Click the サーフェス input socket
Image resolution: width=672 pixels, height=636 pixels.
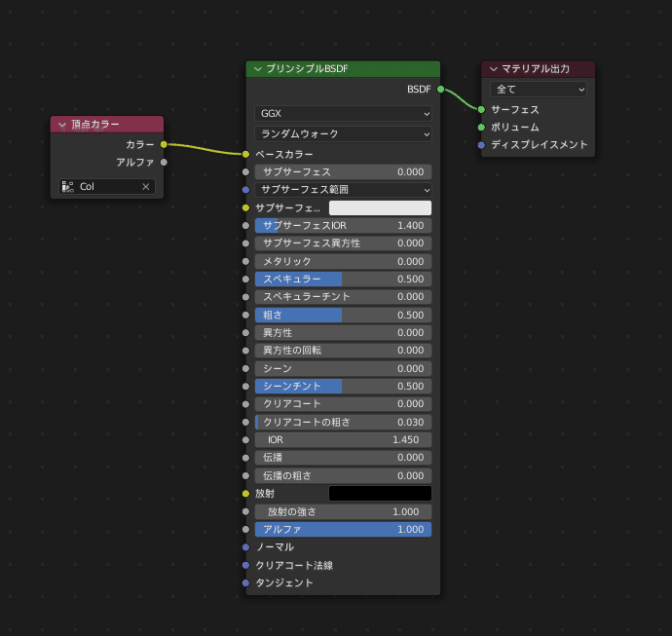[x=481, y=110]
